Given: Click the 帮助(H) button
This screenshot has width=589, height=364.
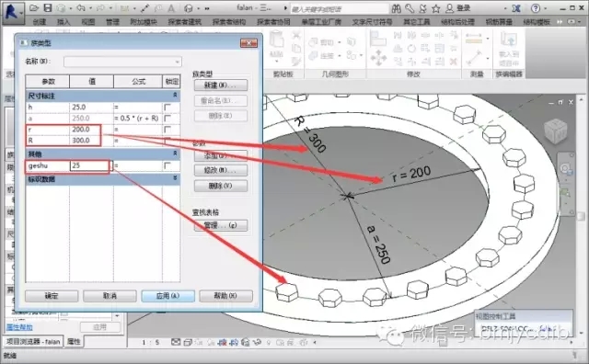Looking at the screenshot, I should coord(225,296).
